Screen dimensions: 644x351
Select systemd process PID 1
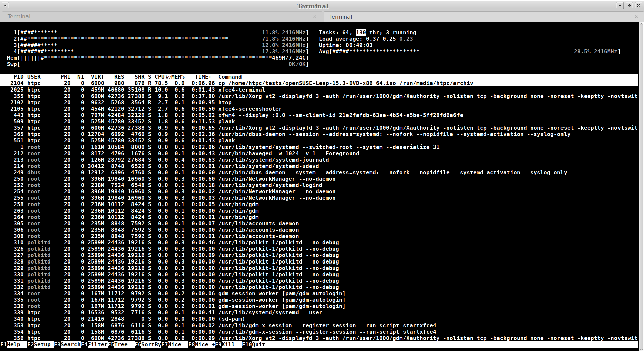coord(319,147)
